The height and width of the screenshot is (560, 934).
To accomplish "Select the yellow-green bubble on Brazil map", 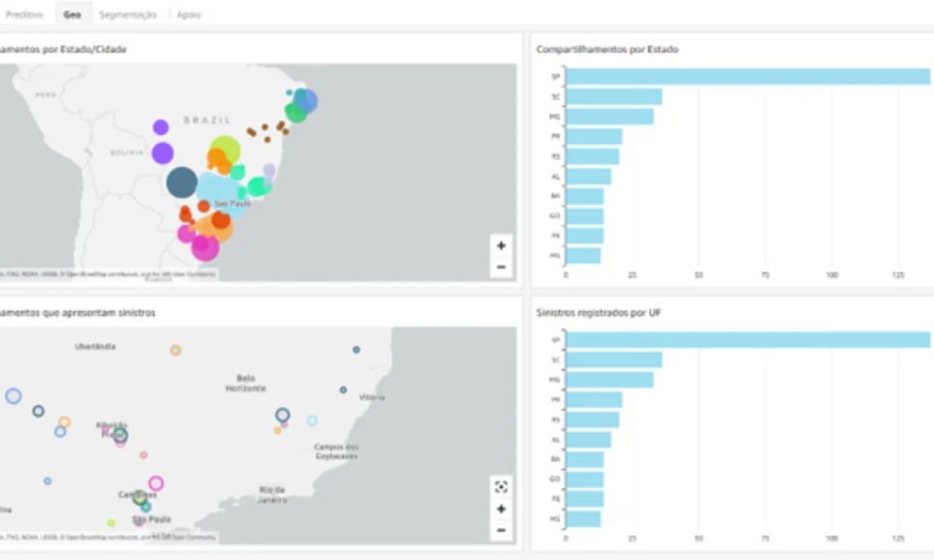I will [225, 149].
